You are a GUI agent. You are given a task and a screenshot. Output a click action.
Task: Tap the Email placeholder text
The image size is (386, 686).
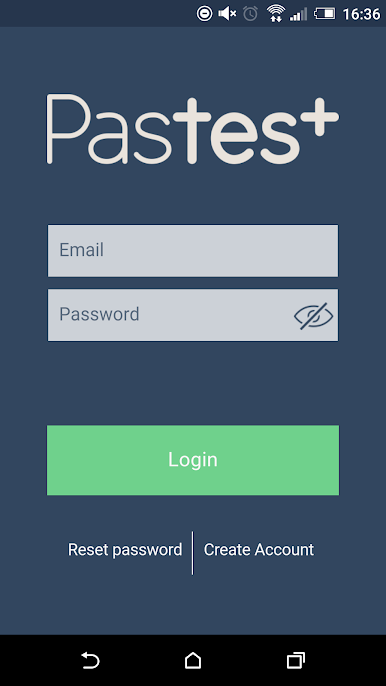pyautogui.click(x=81, y=250)
